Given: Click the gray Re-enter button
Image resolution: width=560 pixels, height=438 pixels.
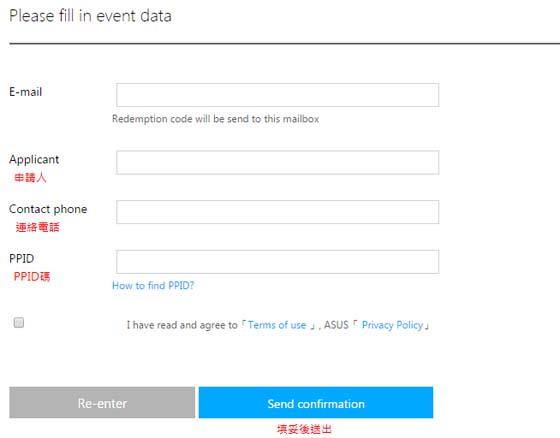Looking at the screenshot, I should coord(102,403).
